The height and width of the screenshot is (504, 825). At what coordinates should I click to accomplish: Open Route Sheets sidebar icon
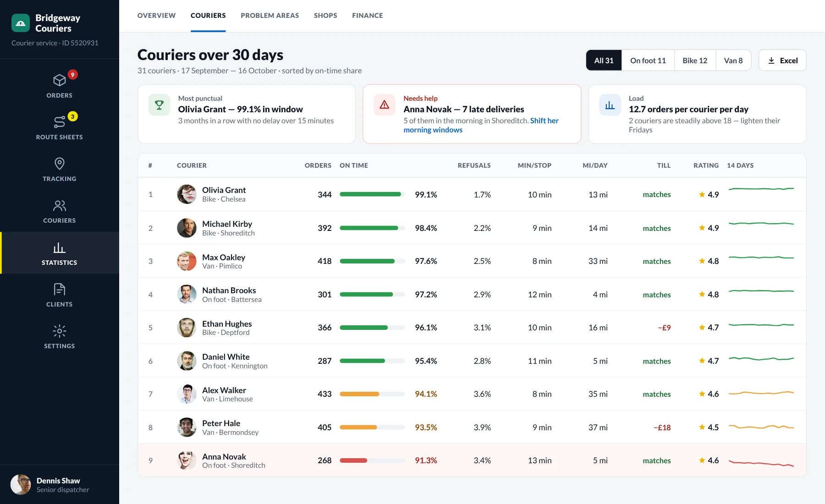[59, 122]
